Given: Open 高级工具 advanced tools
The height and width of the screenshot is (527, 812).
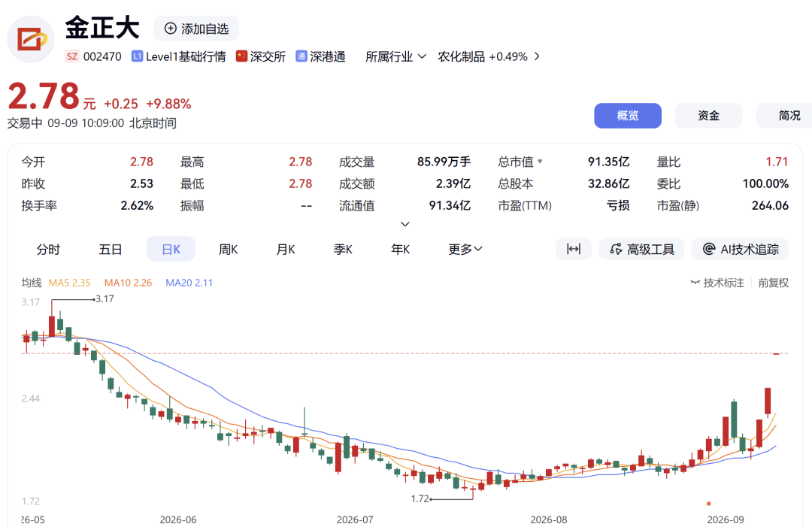Looking at the screenshot, I should click(x=641, y=249).
